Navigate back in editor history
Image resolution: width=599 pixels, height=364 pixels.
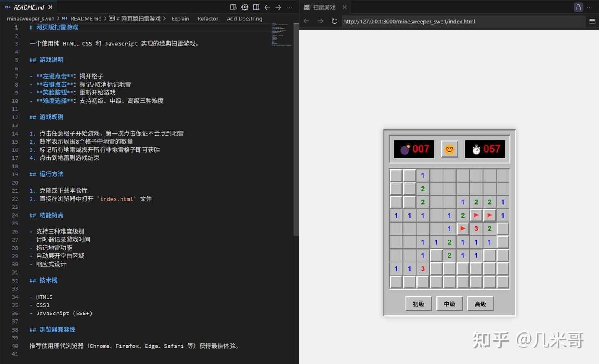(x=267, y=7)
